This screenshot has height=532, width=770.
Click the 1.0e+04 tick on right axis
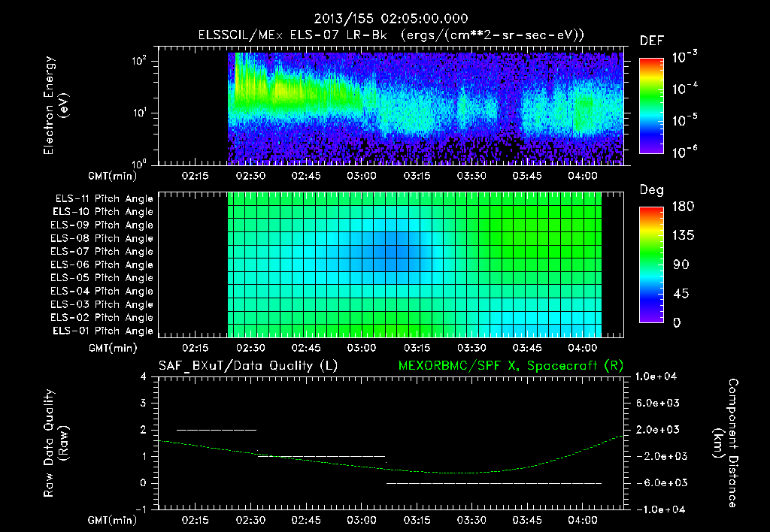tap(656, 376)
